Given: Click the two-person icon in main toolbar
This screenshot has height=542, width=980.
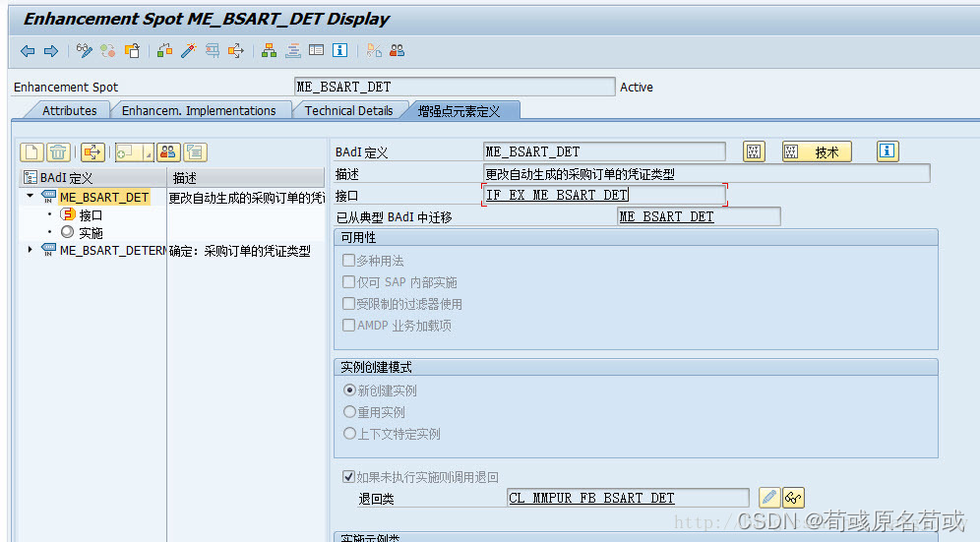Looking at the screenshot, I should click(397, 50).
